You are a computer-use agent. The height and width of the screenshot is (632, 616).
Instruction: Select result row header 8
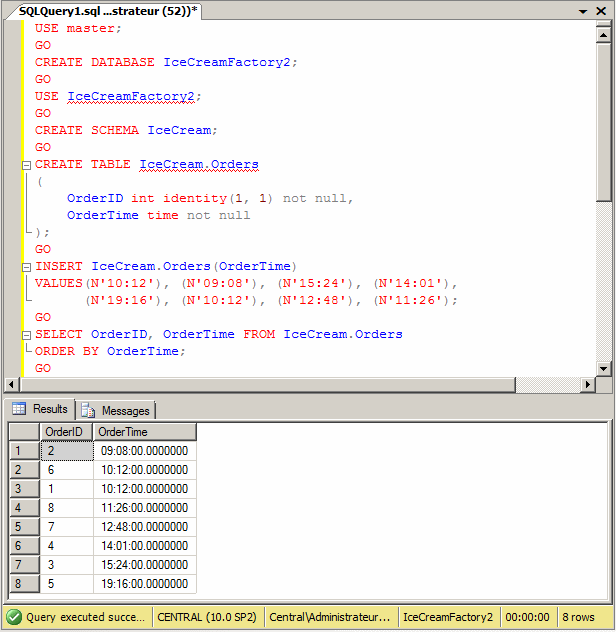[24, 583]
